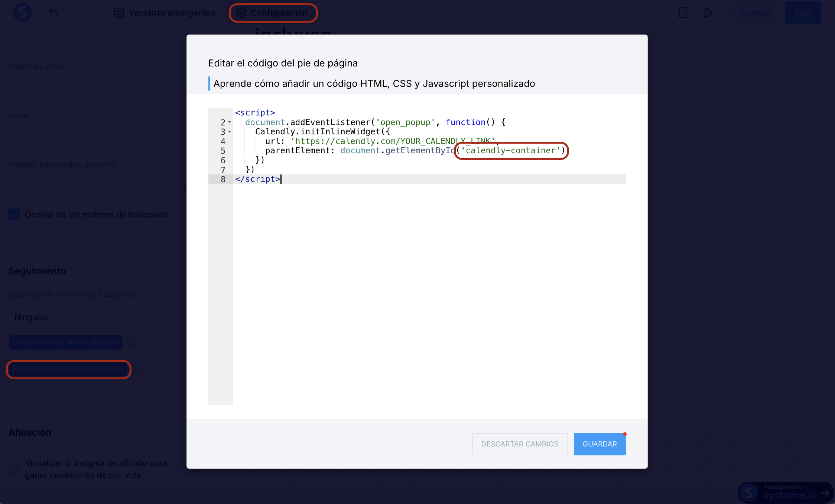This screenshot has height=504, width=835.
Task: Click the Configuración gear icon
Action: (241, 13)
